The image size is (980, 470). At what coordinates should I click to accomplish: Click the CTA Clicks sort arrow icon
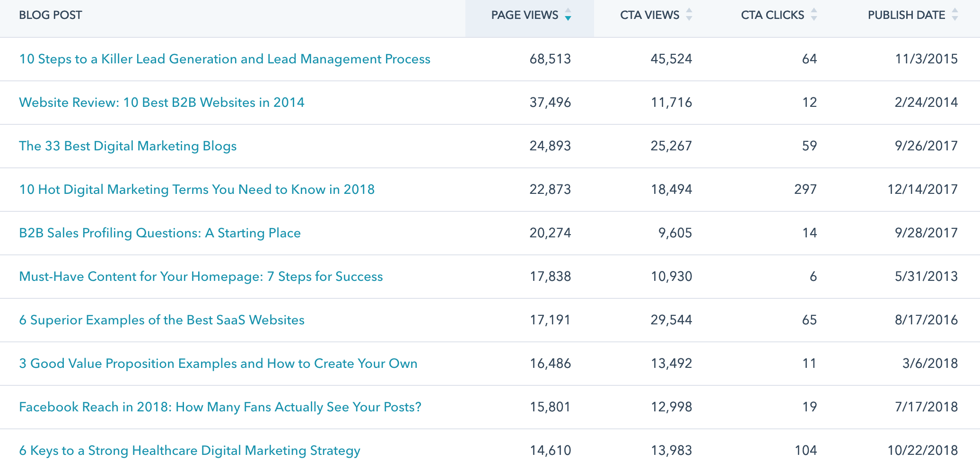pos(814,15)
